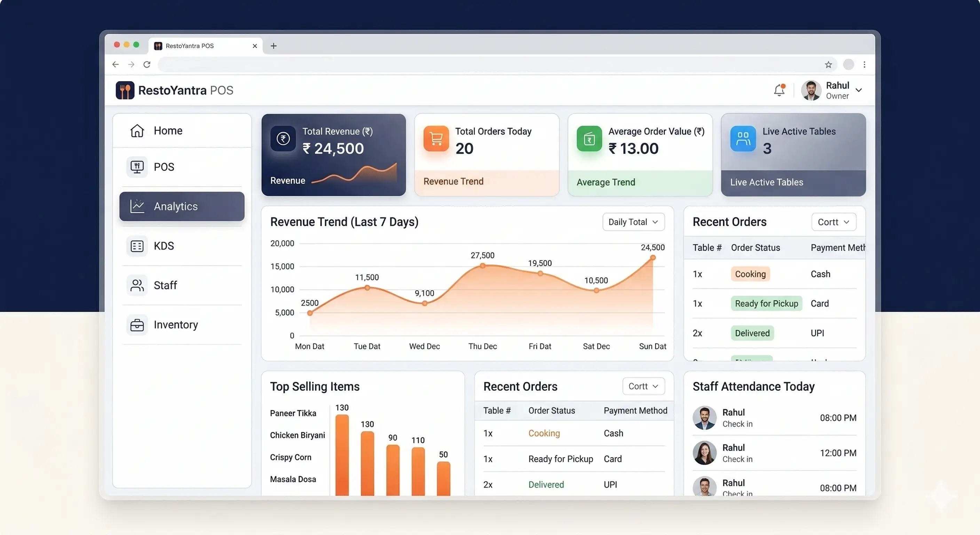Click the notification bell icon
The width and height of the screenshot is (980, 535).
coord(779,90)
